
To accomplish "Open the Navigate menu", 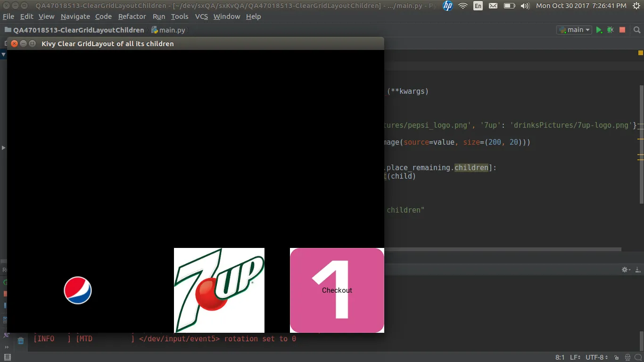I will tap(75, 16).
